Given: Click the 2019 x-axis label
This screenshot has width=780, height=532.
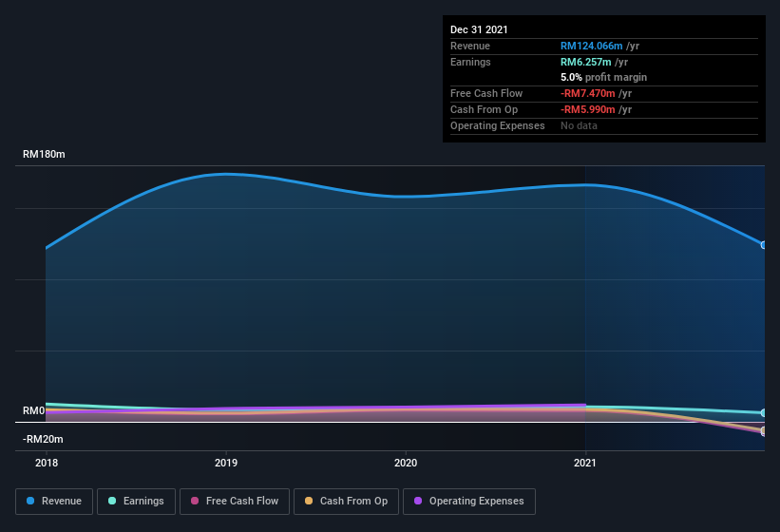Looking at the screenshot, I should click(226, 463).
